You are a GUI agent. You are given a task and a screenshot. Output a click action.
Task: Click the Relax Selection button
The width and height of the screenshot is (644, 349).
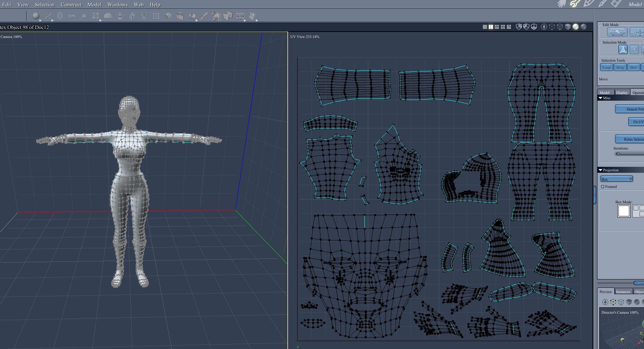(x=630, y=139)
